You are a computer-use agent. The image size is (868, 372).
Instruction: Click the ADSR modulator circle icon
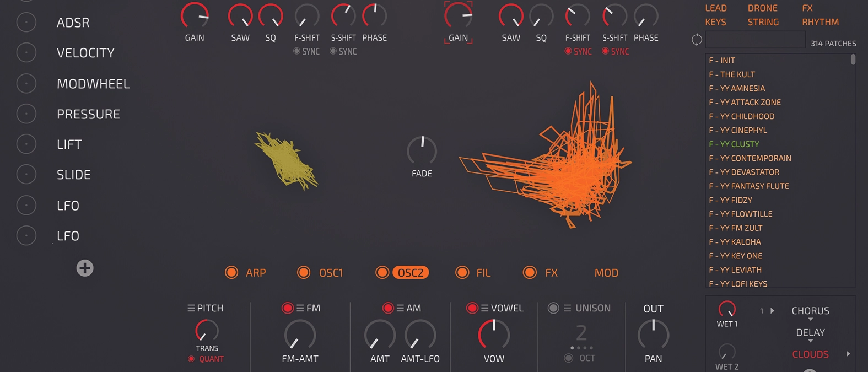(x=26, y=23)
